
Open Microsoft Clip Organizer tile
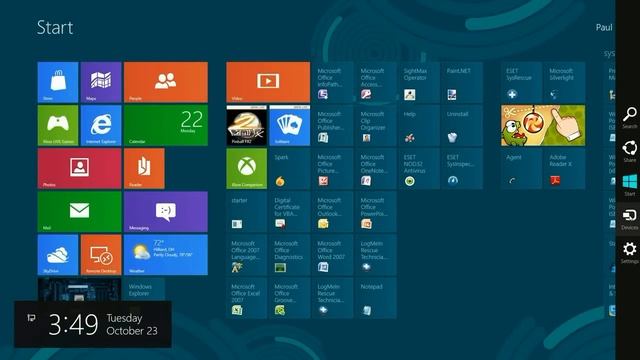376,125
